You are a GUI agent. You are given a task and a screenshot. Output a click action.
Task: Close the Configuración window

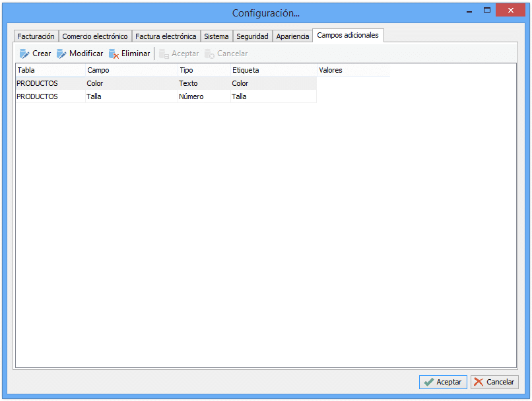pyautogui.click(x=511, y=10)
